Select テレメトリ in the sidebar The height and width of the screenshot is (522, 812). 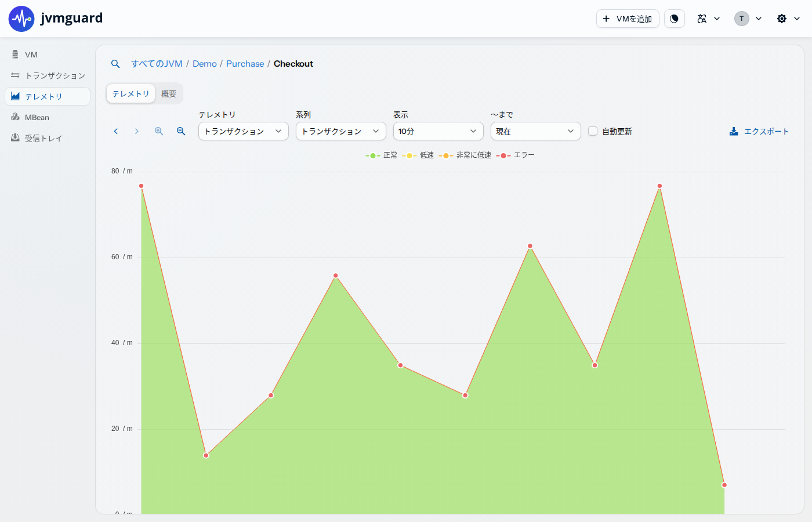point(48,96)
